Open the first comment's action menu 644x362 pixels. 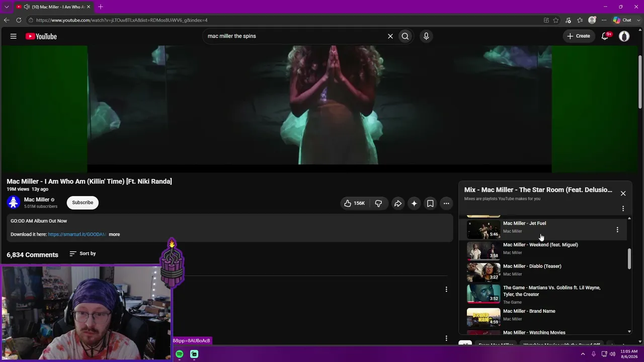tap(446, 290)
